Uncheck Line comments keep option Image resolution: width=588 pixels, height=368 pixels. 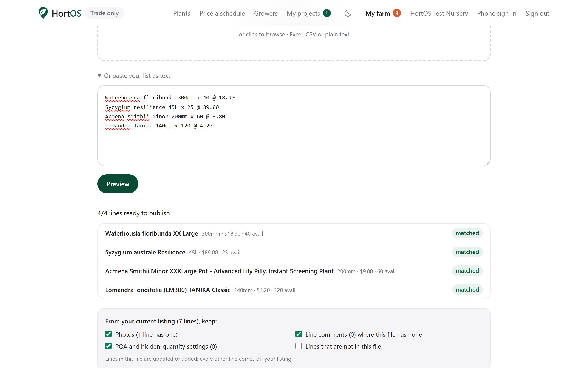click(299, 334)
